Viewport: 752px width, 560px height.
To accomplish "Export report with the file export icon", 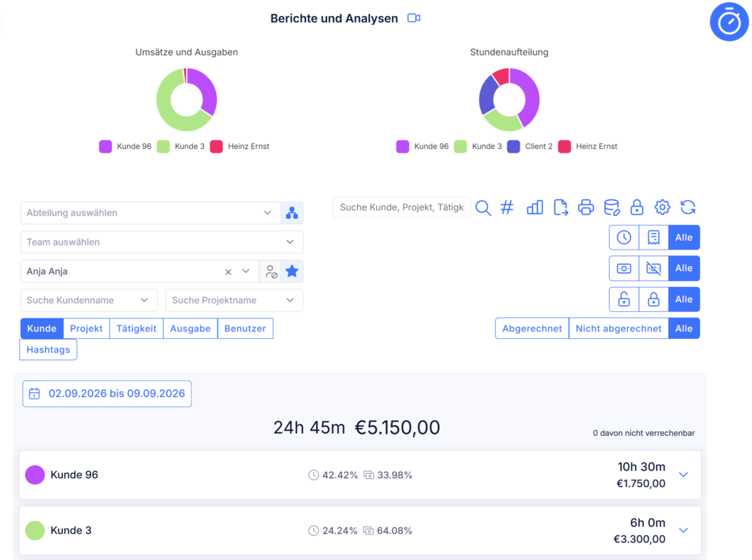I will point(561,207).
